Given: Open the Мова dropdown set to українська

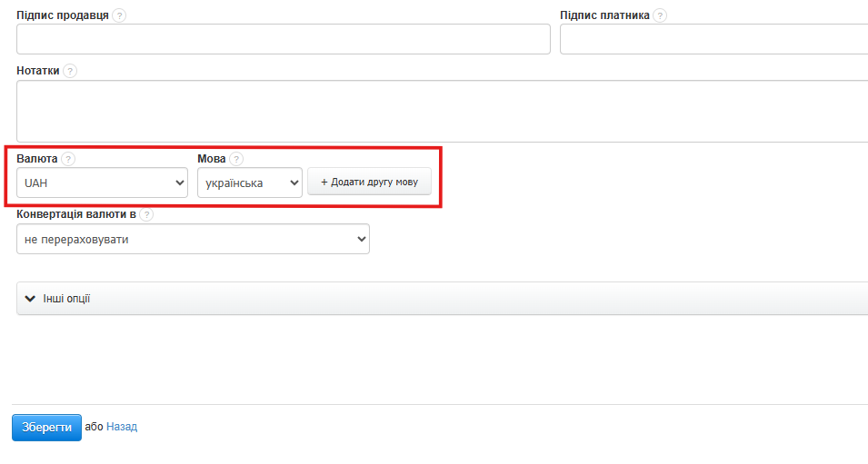Looking at the screenshot, I should tap(250, 183).
